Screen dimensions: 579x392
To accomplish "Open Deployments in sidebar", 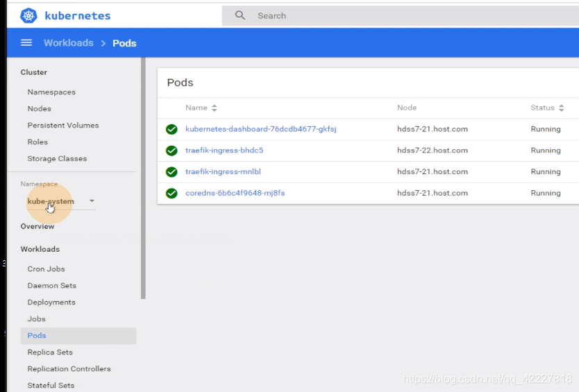I will (x=51, y=302).
